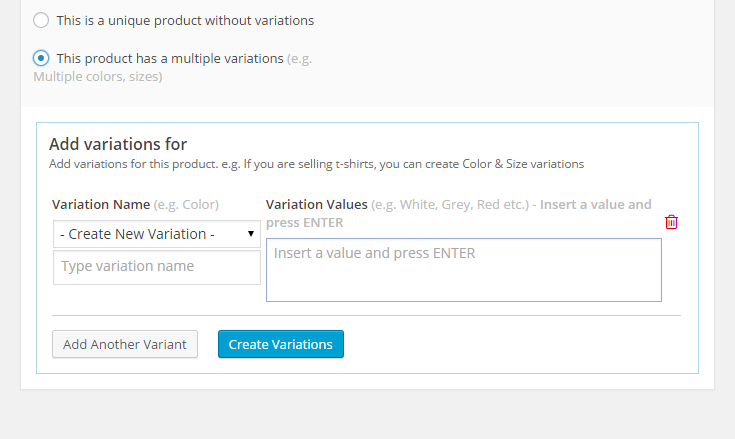This screenshot has height=439, width=735.
Task: Click the 'unique product without variations' label text
Action: [x=185, y=20]
